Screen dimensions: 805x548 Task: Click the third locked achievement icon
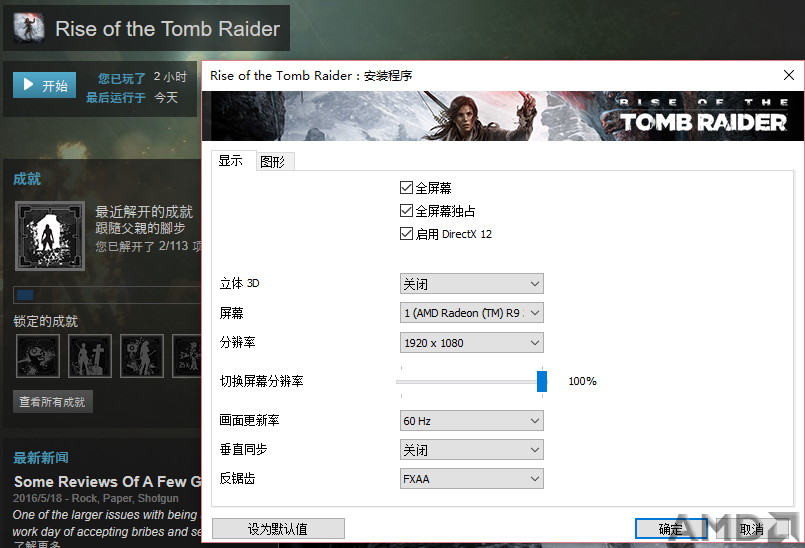(142, 356)
